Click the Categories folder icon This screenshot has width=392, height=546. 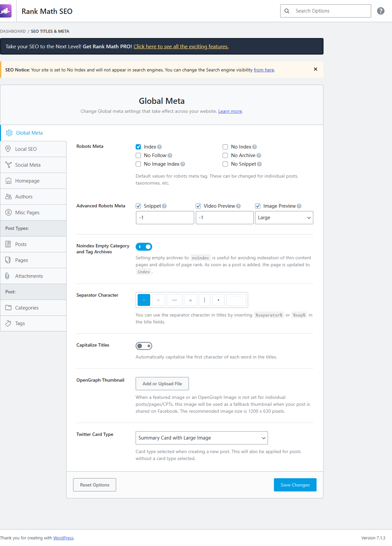click(x=8, y=308)
